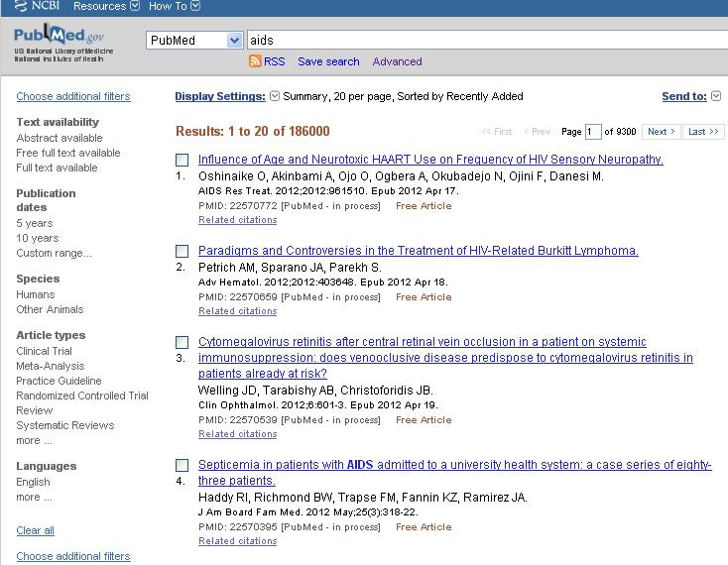Filter article type by Clinical Trial
Viewport: 728px width, 565px height.
[44, 351]
